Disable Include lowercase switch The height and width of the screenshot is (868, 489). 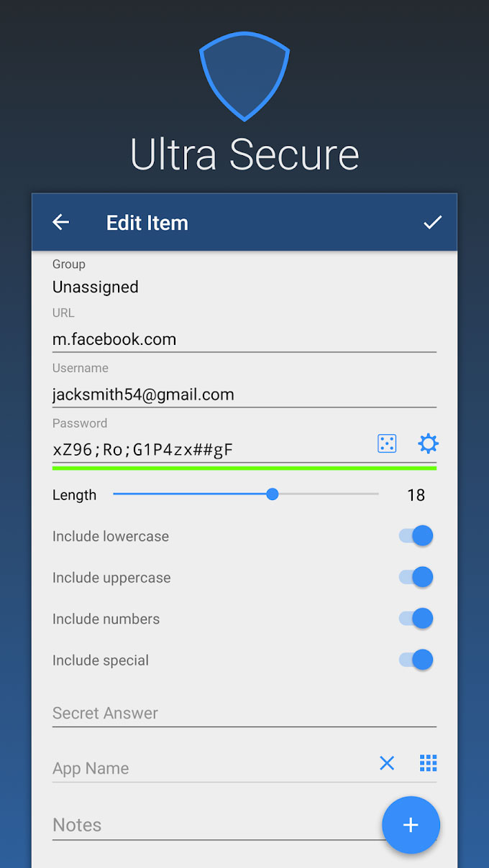point(417,536)
